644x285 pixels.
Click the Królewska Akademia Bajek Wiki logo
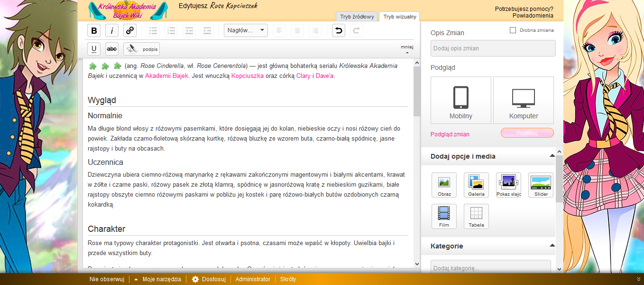(128, 10)
